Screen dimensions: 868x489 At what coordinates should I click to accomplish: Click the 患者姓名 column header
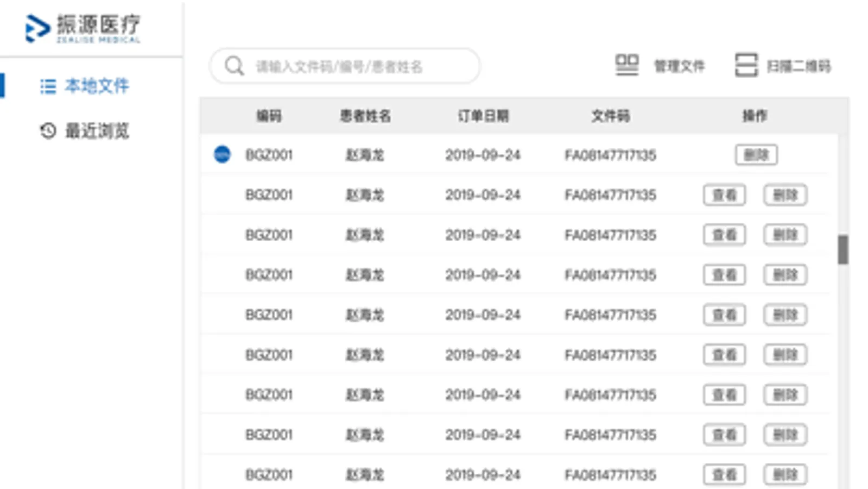pos(365,116)
